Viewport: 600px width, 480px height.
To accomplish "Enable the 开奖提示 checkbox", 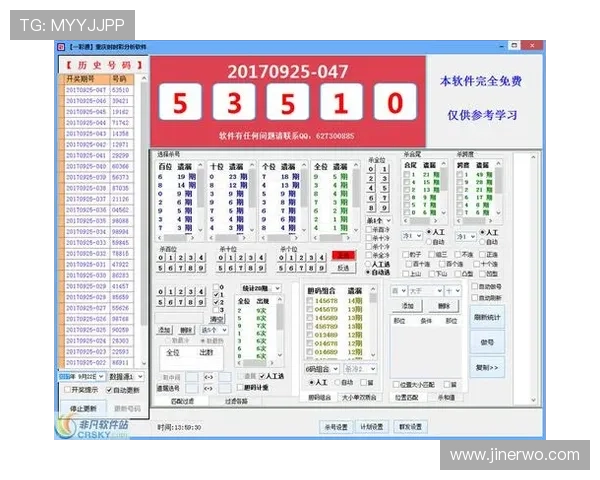I will click(x=66, y=390).
